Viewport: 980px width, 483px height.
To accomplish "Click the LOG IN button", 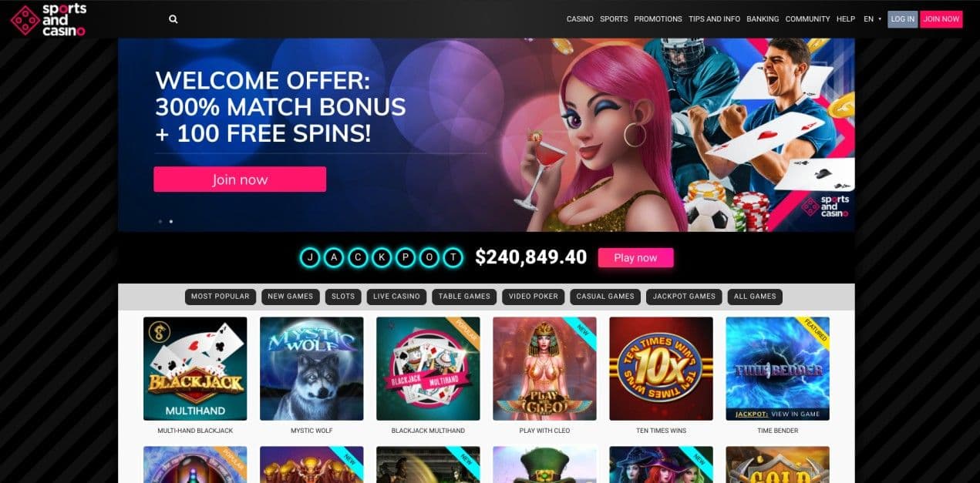I will click(x=903, y=19).
